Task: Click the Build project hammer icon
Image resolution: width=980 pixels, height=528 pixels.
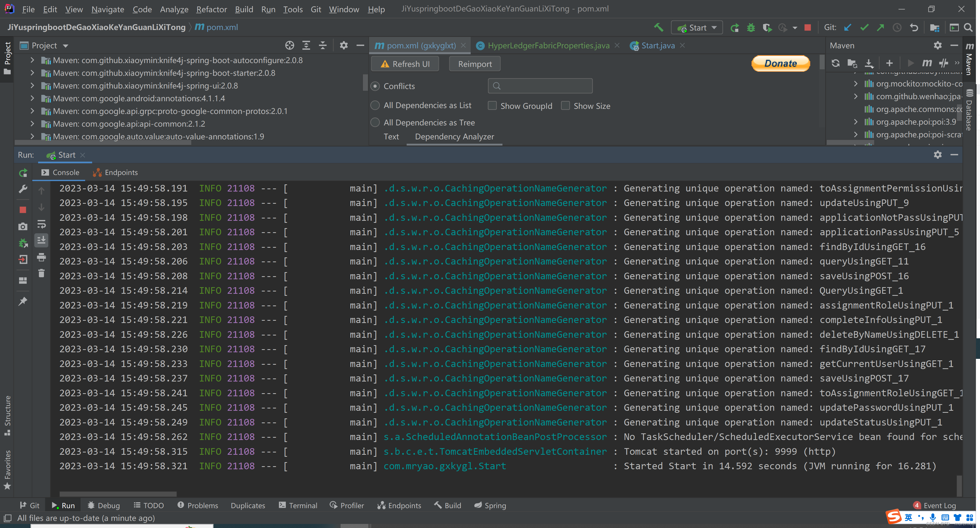Action: coord(659,27)
